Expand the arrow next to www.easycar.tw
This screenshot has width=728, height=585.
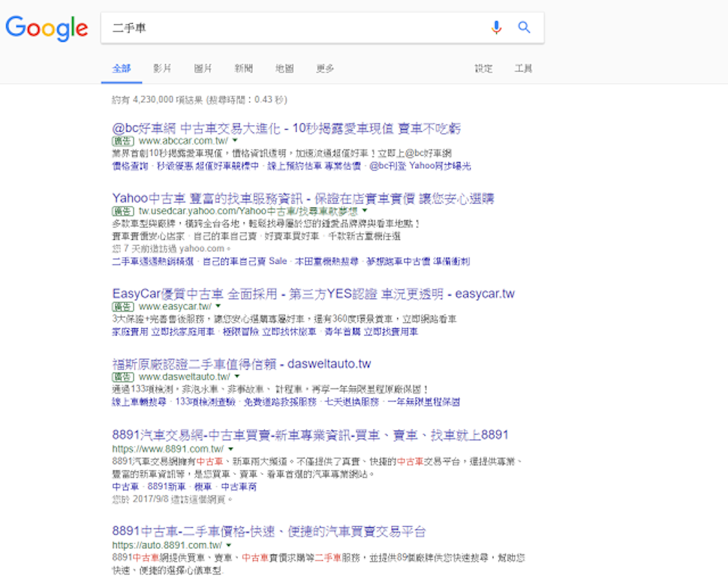click(218, 306)
